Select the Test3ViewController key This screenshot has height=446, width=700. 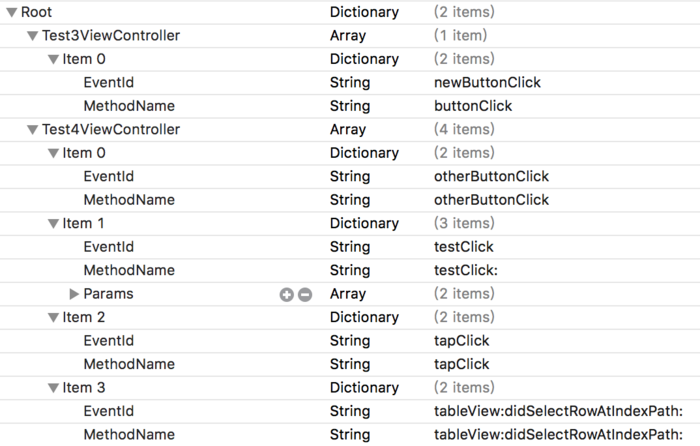click(111, 35)
